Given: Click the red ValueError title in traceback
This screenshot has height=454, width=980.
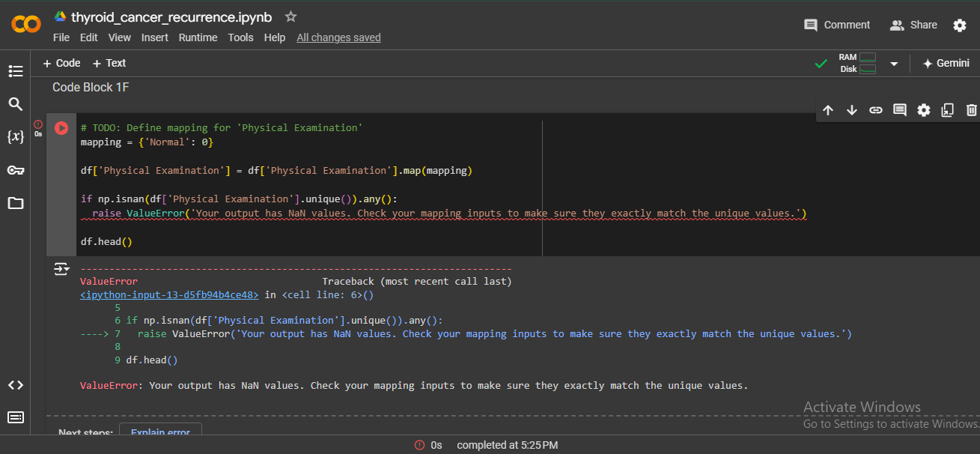Looking at the screenshot, I should pos(109,282).
